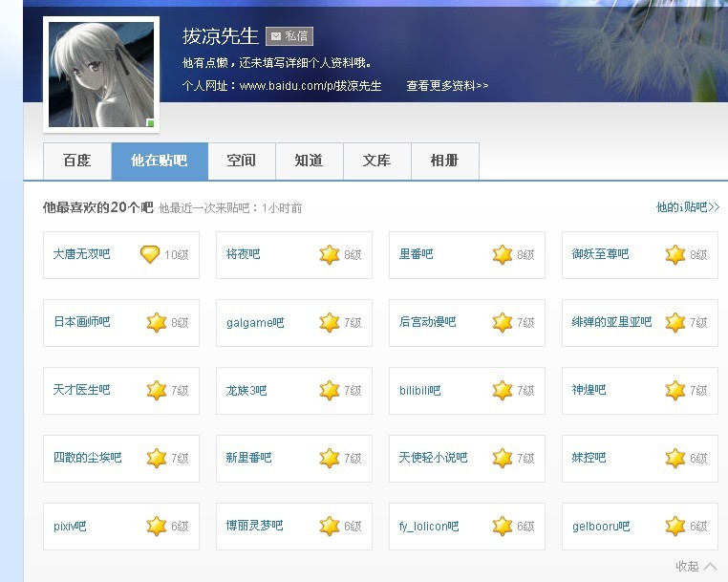Click the star badge for gelbooru吧
This screenshot has width=728, height=582.
[675, 526]
